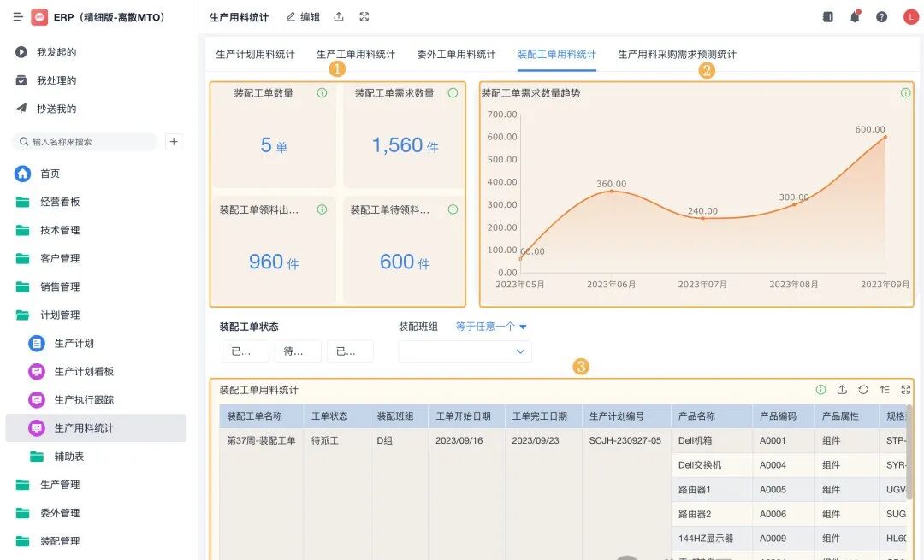Maximize the 装配工单用料统计 table
Screen dimensions: 924x560
pos(906,389)
